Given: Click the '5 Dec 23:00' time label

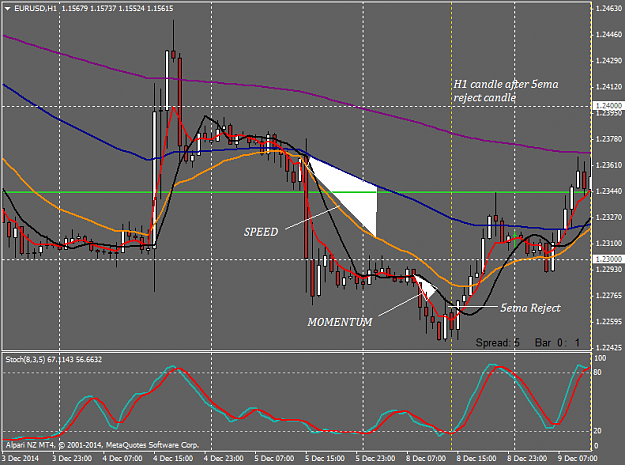Looking at the screenshot, I should [375, 458].
